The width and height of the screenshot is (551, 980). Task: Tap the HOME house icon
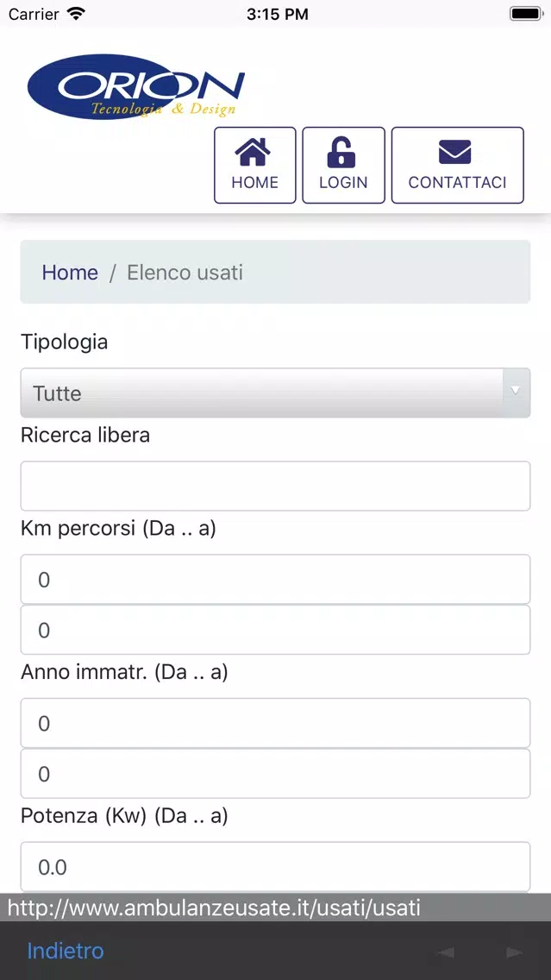pos(253,153)
